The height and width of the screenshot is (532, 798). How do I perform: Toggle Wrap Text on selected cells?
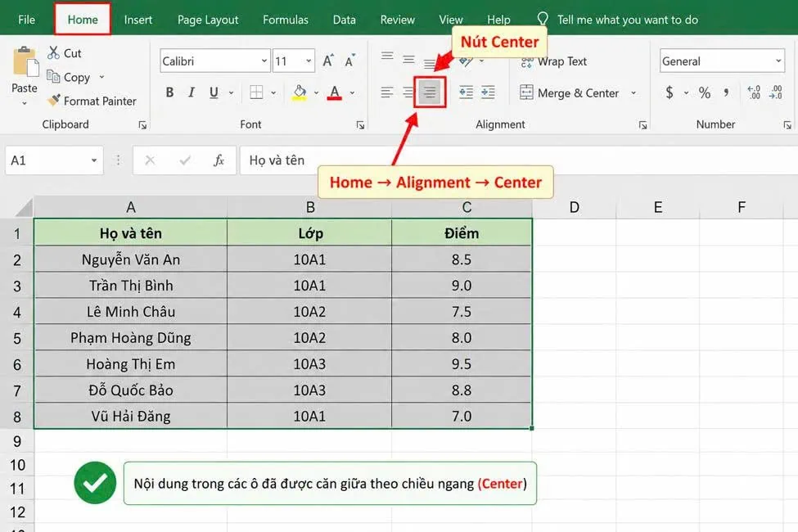click(x=554, y=61)
